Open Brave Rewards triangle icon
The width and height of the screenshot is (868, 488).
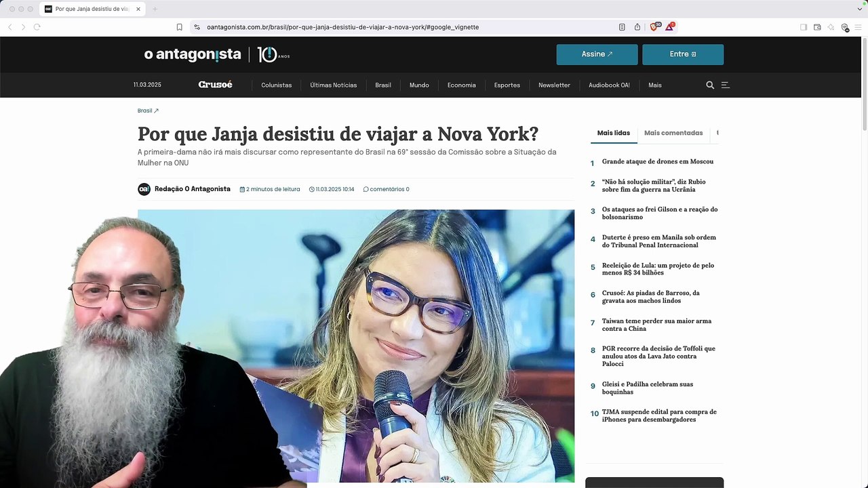click(x=670, y=26)
